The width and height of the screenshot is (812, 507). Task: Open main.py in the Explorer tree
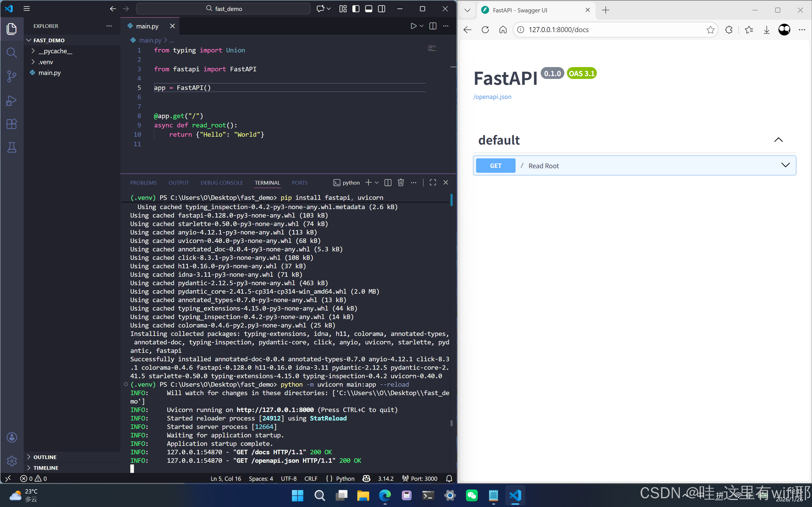pos(72,73)
